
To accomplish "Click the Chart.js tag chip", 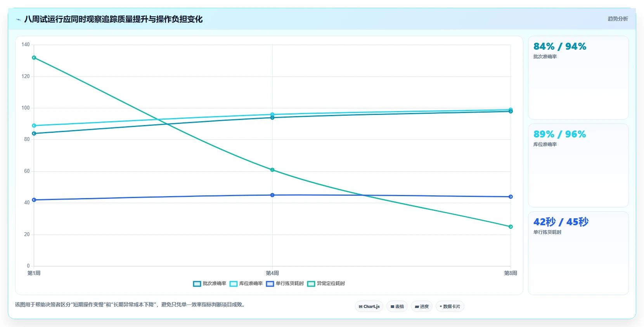I will pos(369,306).
